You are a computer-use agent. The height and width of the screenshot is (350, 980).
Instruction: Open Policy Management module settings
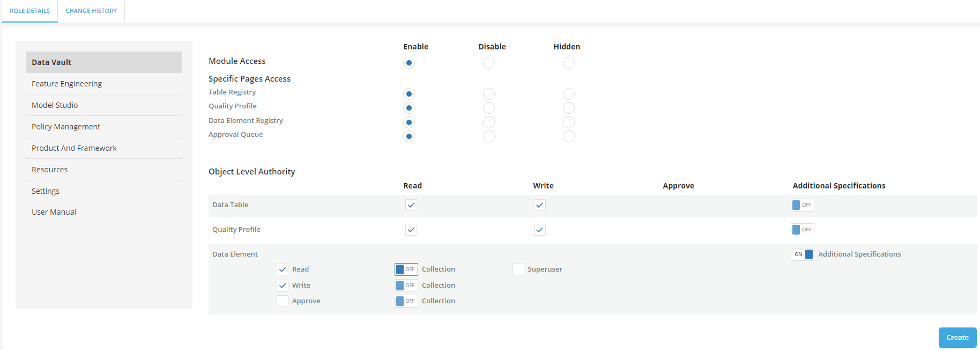(66, 127)
